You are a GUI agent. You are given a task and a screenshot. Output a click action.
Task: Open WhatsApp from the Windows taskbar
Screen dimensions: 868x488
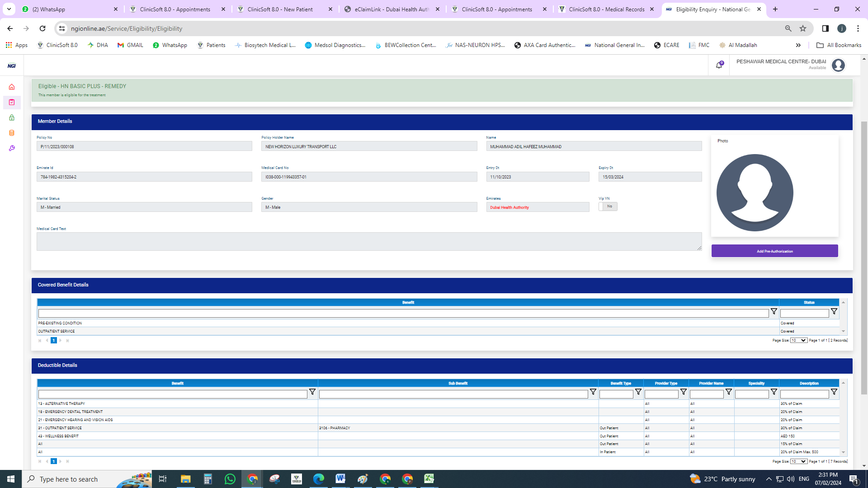[x=230, y=479]
